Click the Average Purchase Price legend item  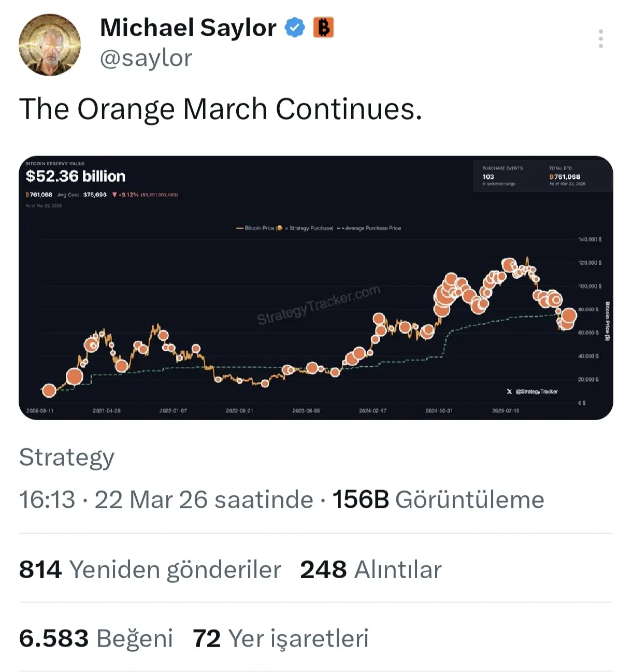point(370,228)
